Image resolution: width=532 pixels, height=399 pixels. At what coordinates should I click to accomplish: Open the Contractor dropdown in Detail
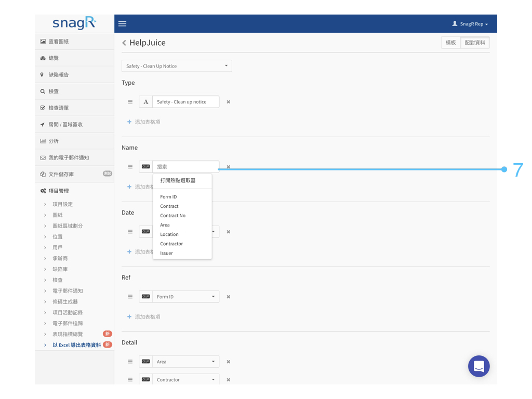(x=186, y=379)
